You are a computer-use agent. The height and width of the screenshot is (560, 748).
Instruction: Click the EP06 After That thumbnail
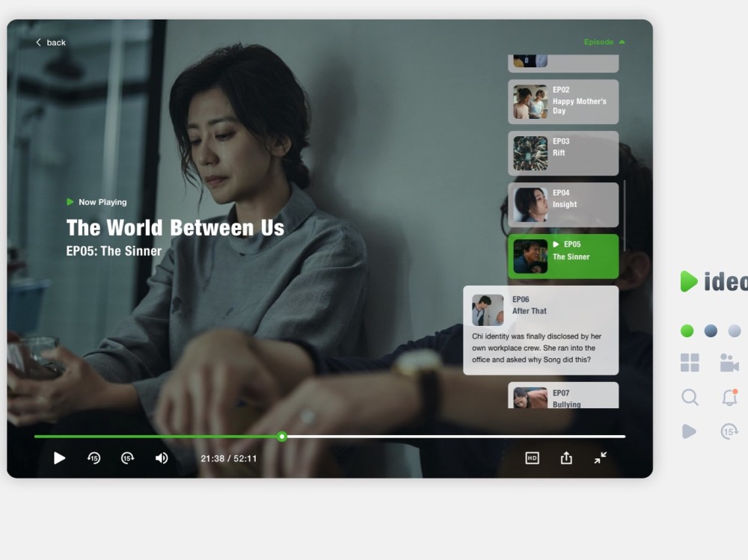tap(488, 310)
